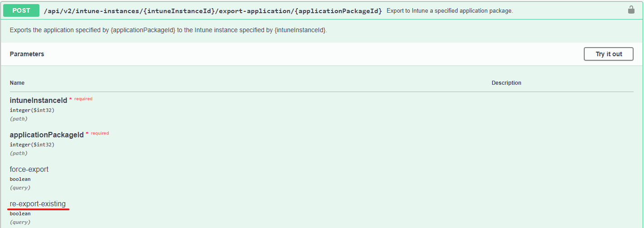
Task: Click integer($int32) type under applicationPackageId
Action: coord(32,145)
